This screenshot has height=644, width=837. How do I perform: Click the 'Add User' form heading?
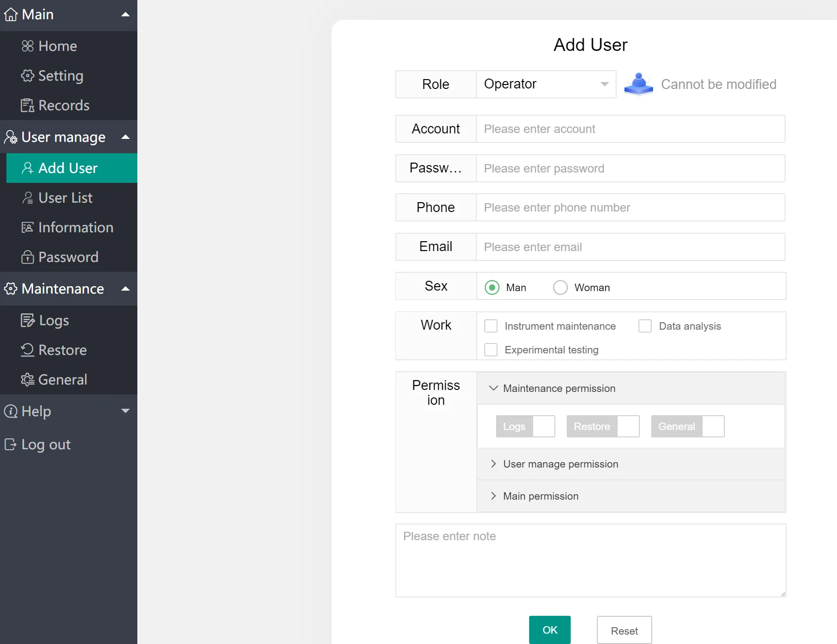590,45
